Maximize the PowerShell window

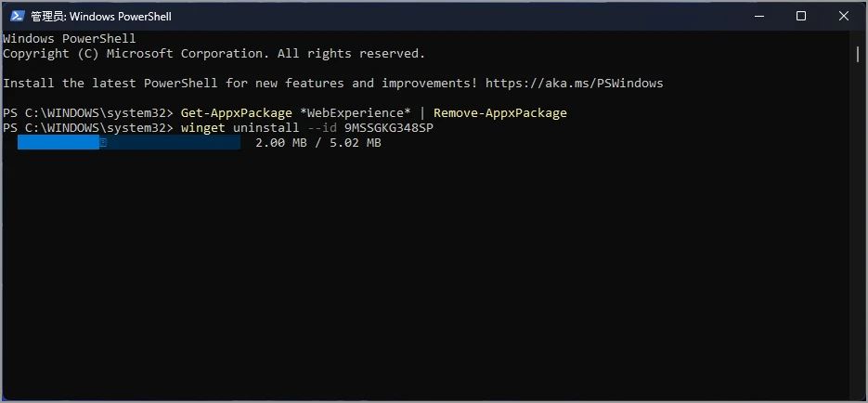[800, 16]
